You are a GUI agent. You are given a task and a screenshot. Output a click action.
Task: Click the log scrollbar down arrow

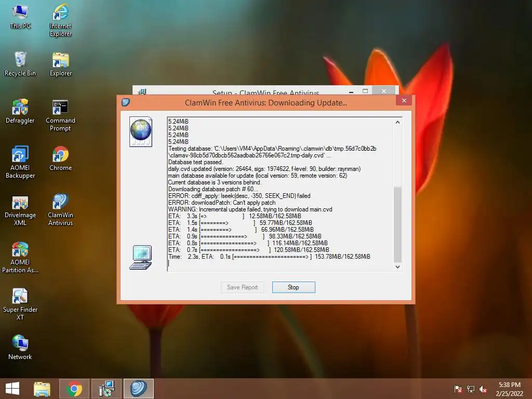(397, 267)
